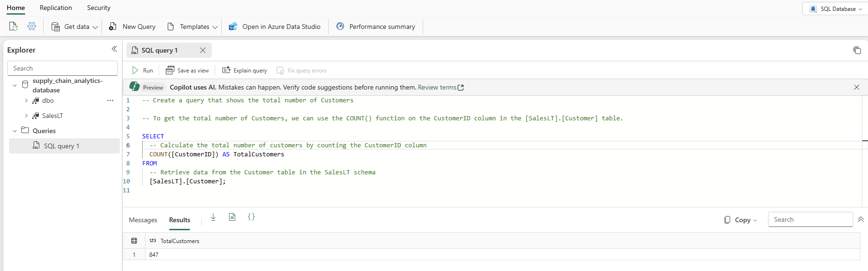Click the Explorer search field
Image resolution: width=868 pixels, height=271 pixels.
(63, 68)
